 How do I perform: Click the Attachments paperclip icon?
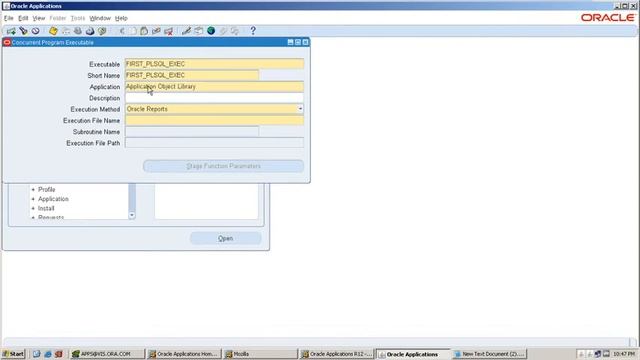pos(223,31)
